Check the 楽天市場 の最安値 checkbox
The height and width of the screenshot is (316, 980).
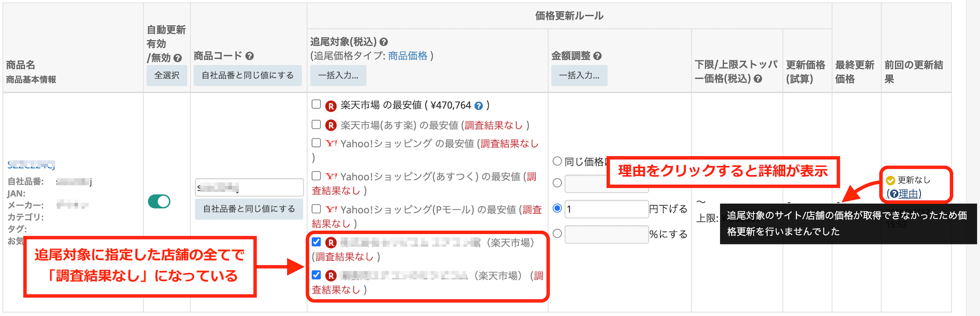pos(316,104)
